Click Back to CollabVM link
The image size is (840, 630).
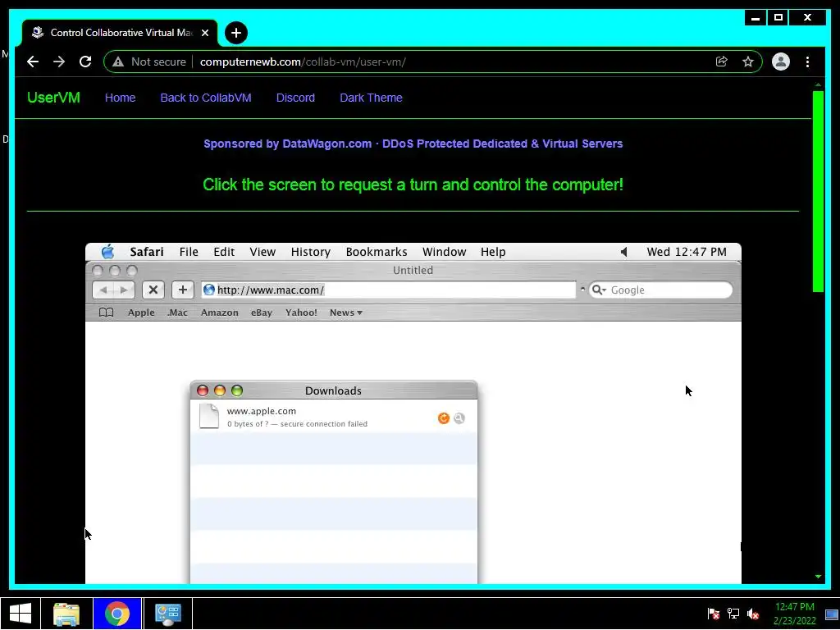(x=206, y=98)
